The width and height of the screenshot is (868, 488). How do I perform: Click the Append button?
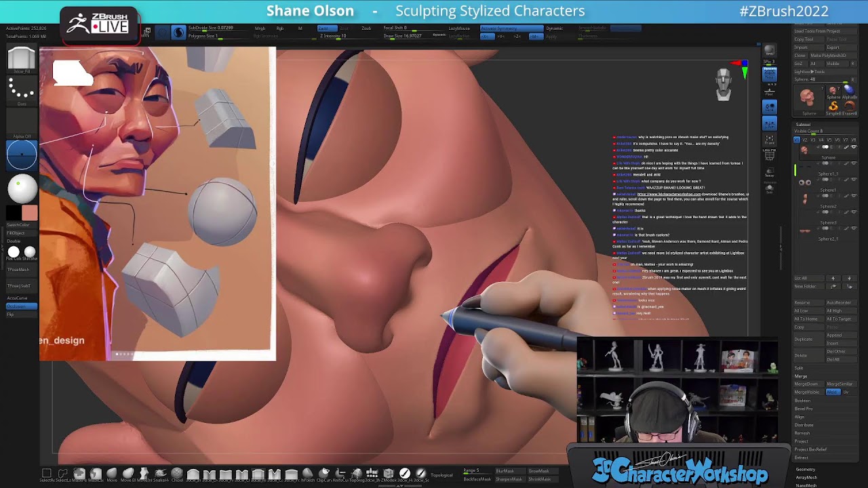[x=842, y=335]
